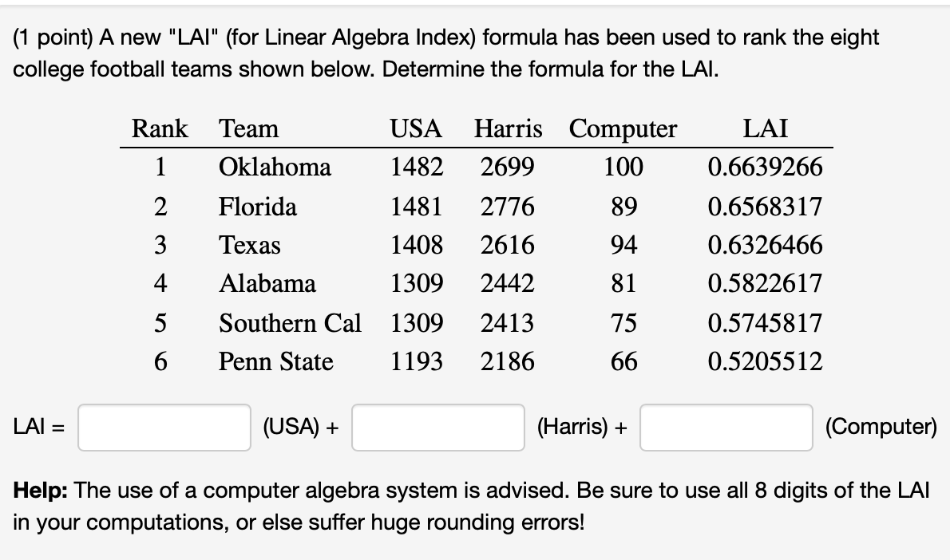Click the LAI = label before the fields
The height and width of the screenshot is (560, 950).
[36, 427]
